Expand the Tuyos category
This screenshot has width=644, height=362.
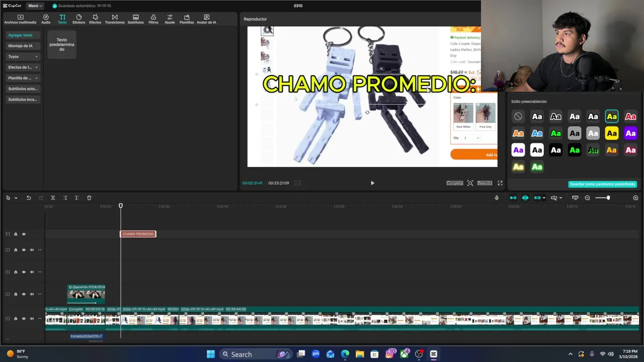[x=23, y=56]
